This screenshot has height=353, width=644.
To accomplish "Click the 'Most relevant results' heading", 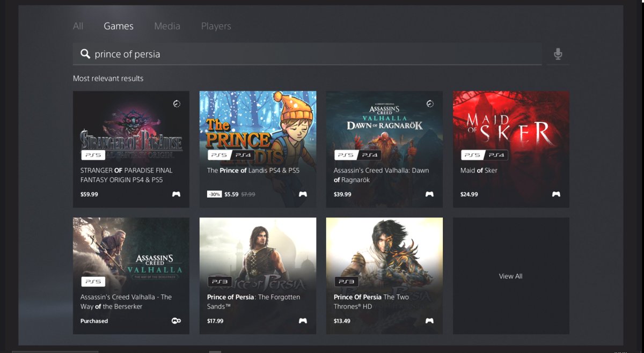I will (108, 78).
